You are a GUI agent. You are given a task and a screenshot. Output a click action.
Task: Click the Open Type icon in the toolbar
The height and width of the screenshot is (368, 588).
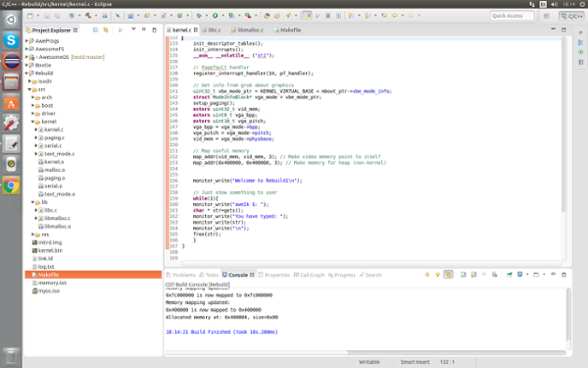pyautogui.click(x=267, y=16)
